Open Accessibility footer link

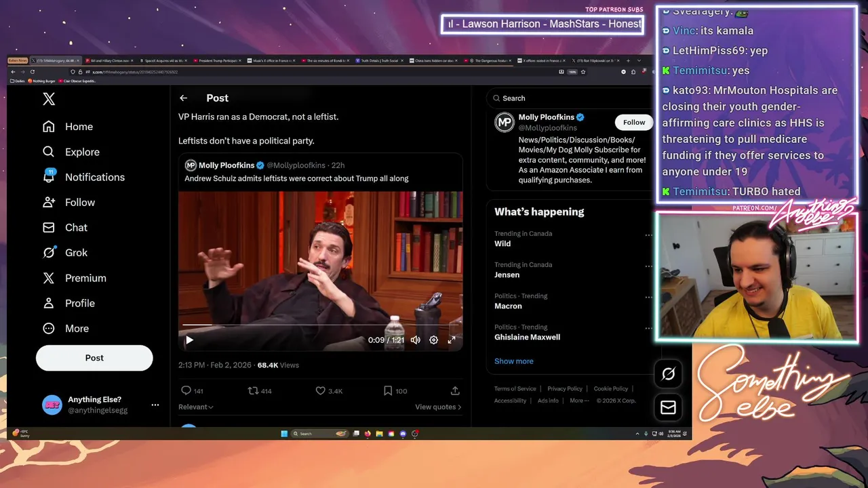511,401
